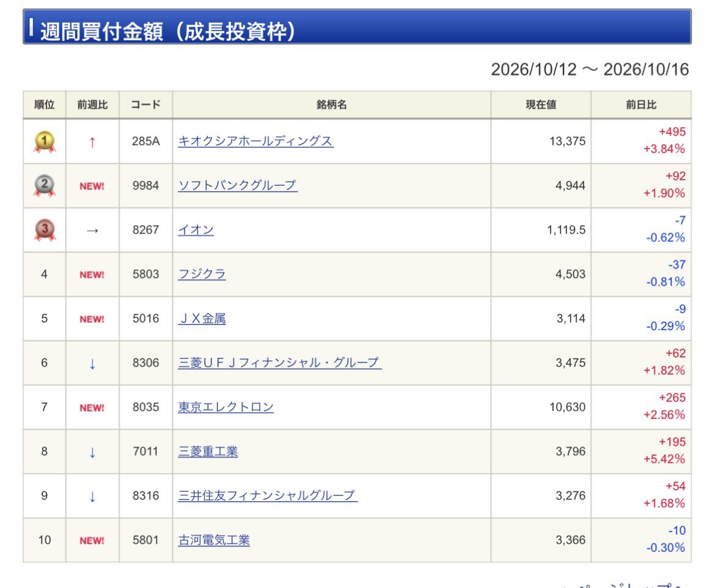Click the 順位 column header
Image resolution: width=715 pixels, height=588 pixels.
pos(44,105)
